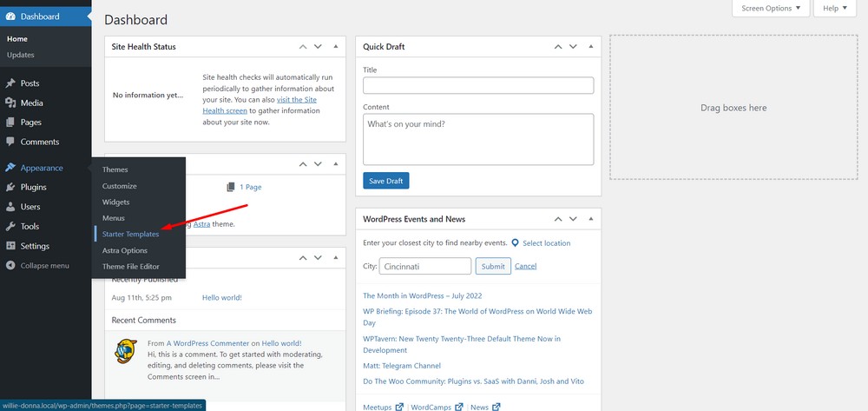Image resolution: width=868 pixels, height=411 pixels.
Task: Submit the city for nearby events
Action: coord(492,266)
